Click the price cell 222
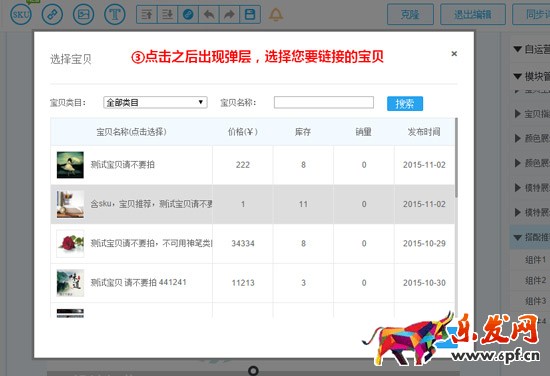 coord(243,165)
